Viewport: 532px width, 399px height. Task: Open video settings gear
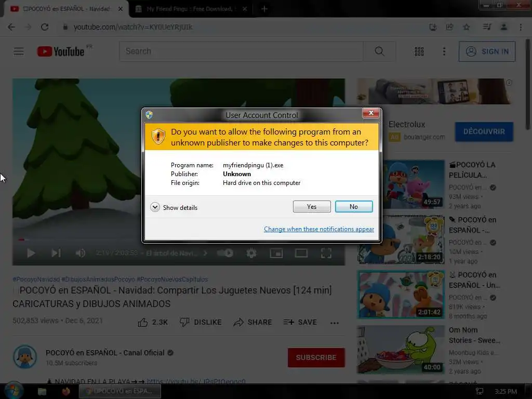pyautogui.click(x=251, y=253)
